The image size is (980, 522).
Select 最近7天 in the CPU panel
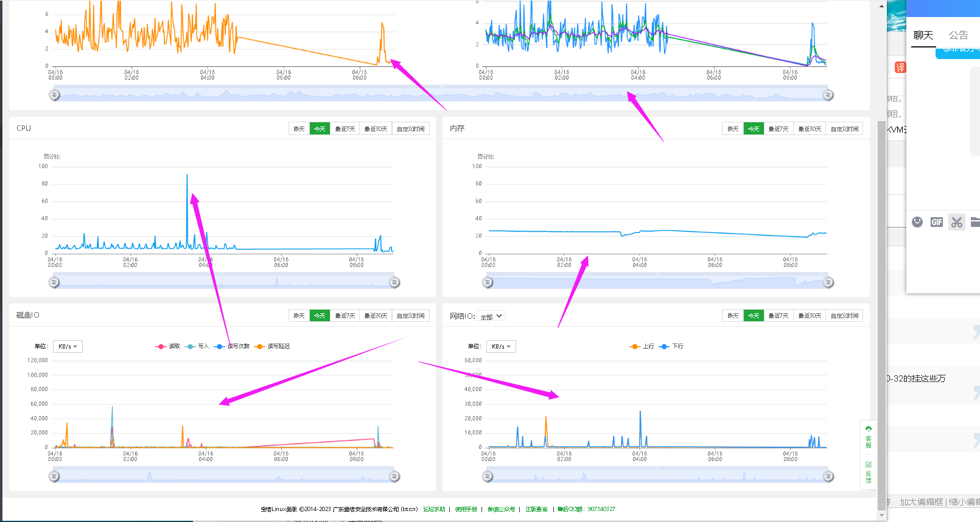345,128
